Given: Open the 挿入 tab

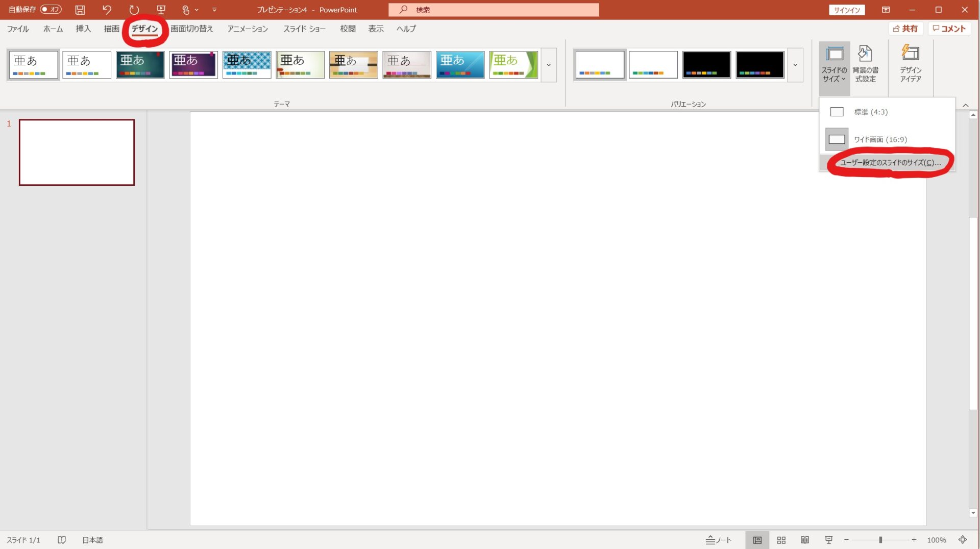Looking at the screenshot, I should point(83,29).
